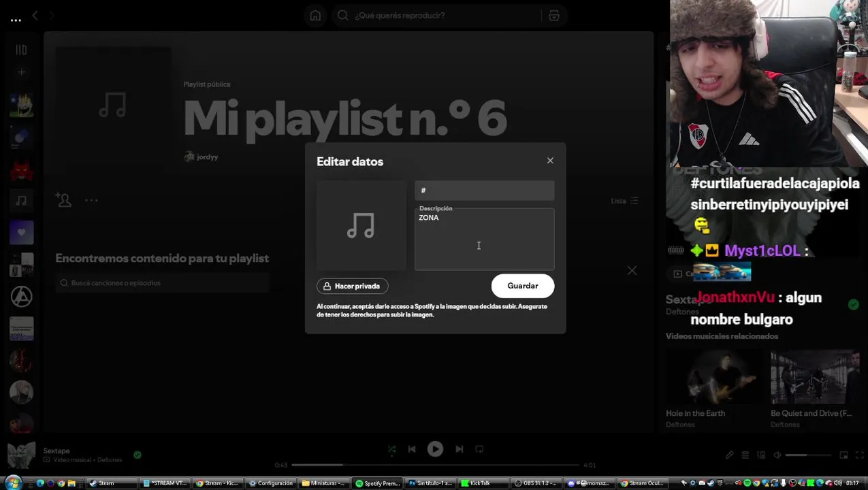Open the red devil cover playlist in sidebar
The width and height of the screenshot is (868, 490).
[x=21, y=169]
